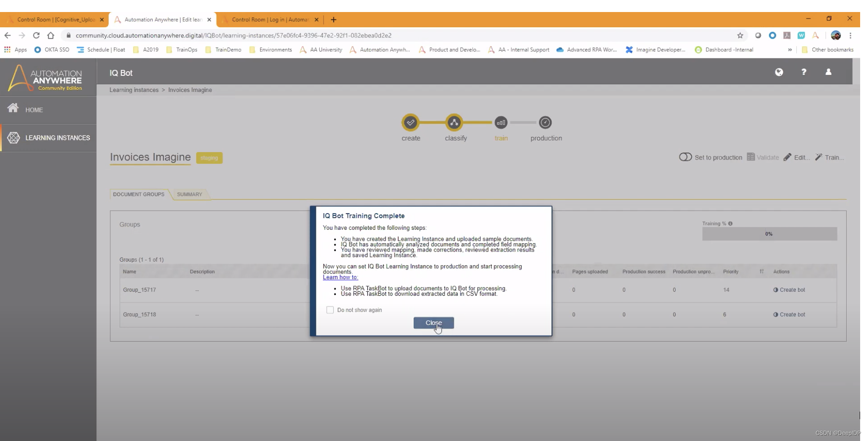Select the Group_15718 name cell
This screenshot has height=441, width=868.
139,314
